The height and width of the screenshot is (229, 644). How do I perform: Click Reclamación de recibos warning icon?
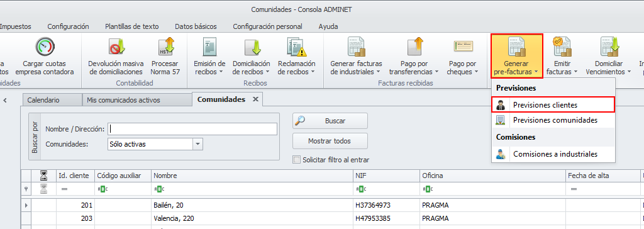tap(297, 47)
